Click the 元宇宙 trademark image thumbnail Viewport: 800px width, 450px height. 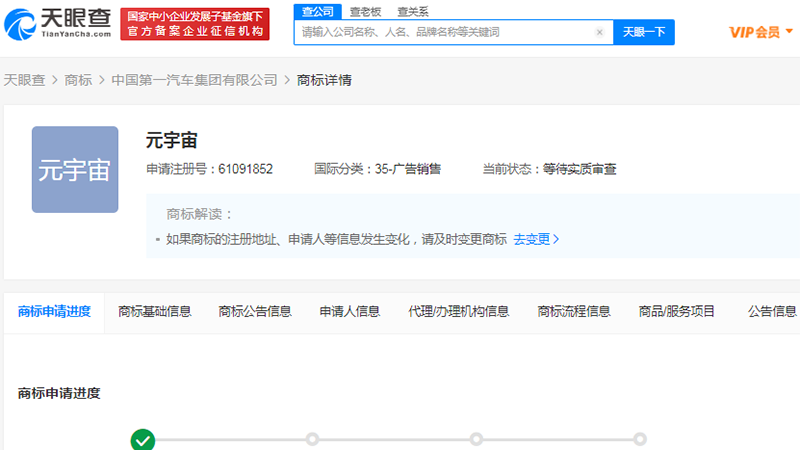(75, 169)
